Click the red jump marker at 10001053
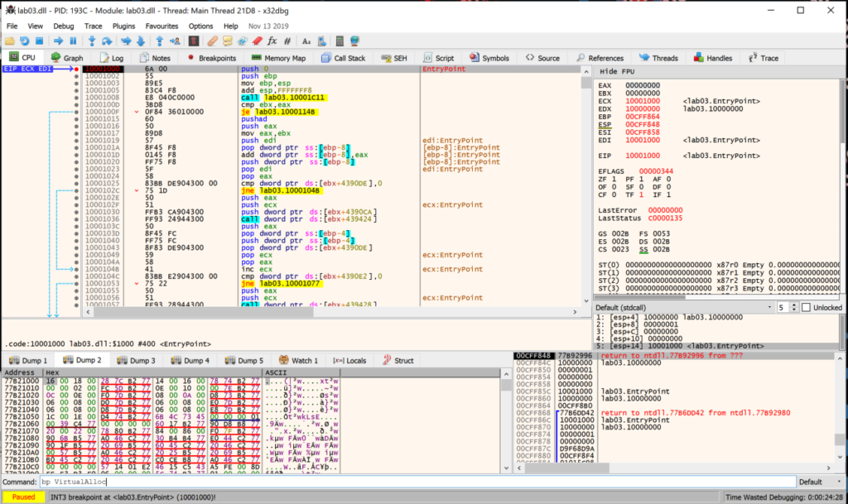This screenshot has width=848, height=504. click(137, 284)
